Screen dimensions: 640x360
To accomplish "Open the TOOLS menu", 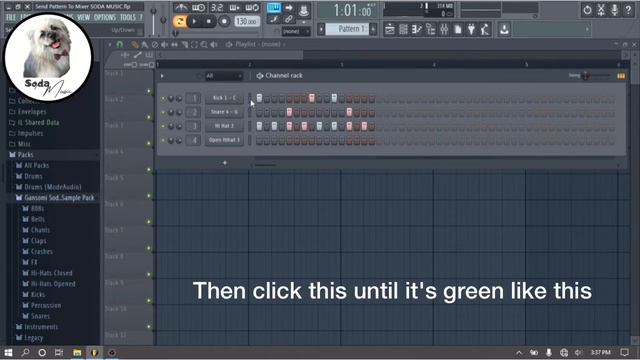I will point(128,17).
